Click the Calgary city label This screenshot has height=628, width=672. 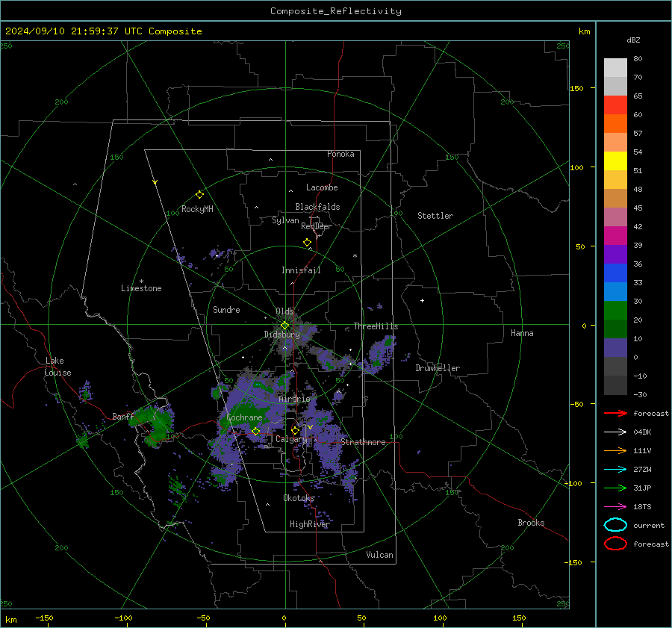[291, 439]
